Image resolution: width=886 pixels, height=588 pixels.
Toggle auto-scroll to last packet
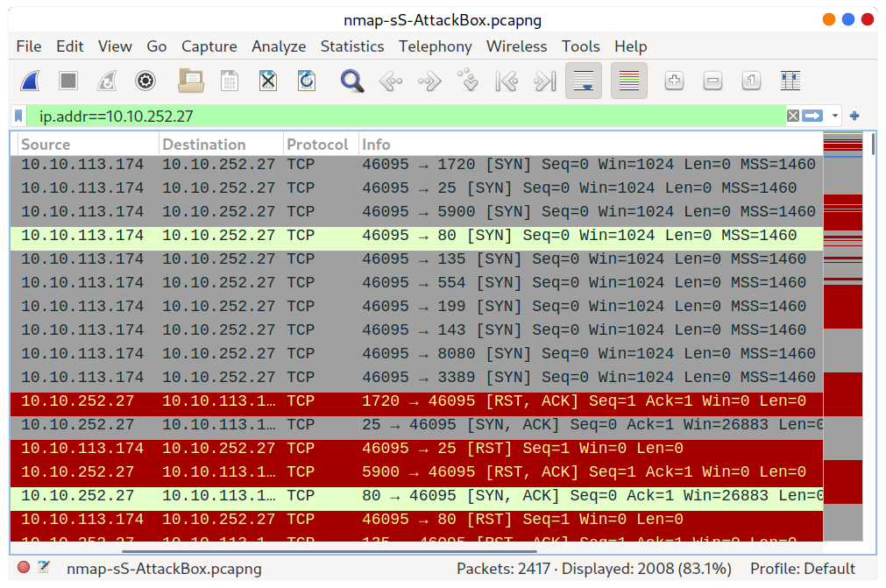(x=584, y=81)
